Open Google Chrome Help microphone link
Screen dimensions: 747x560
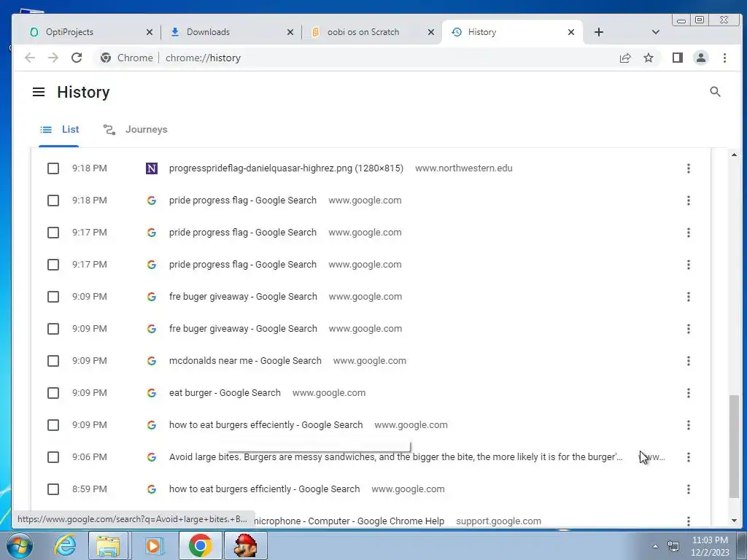349,521
